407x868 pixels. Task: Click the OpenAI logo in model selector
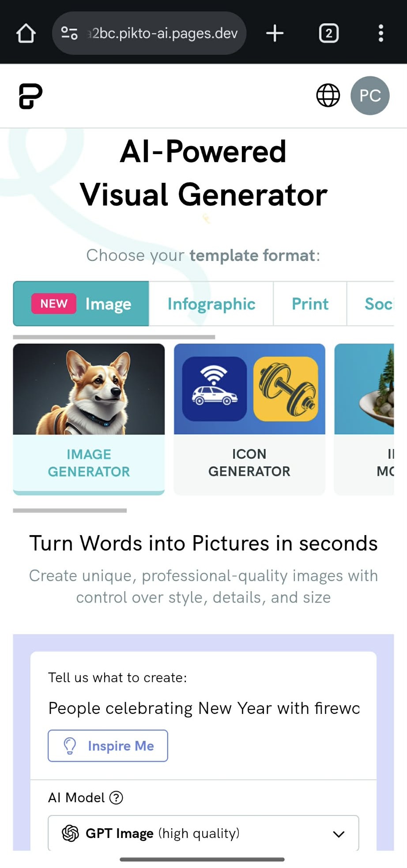70,833
